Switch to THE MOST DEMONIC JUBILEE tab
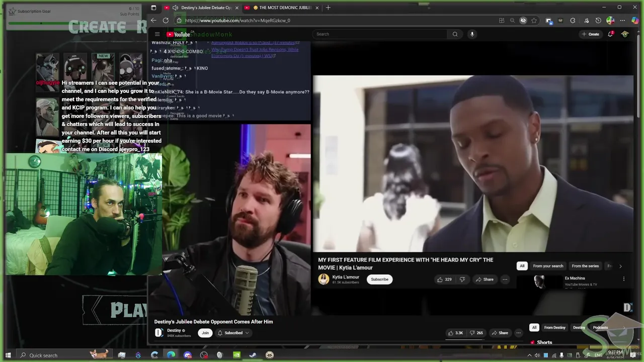 [282, 8]
